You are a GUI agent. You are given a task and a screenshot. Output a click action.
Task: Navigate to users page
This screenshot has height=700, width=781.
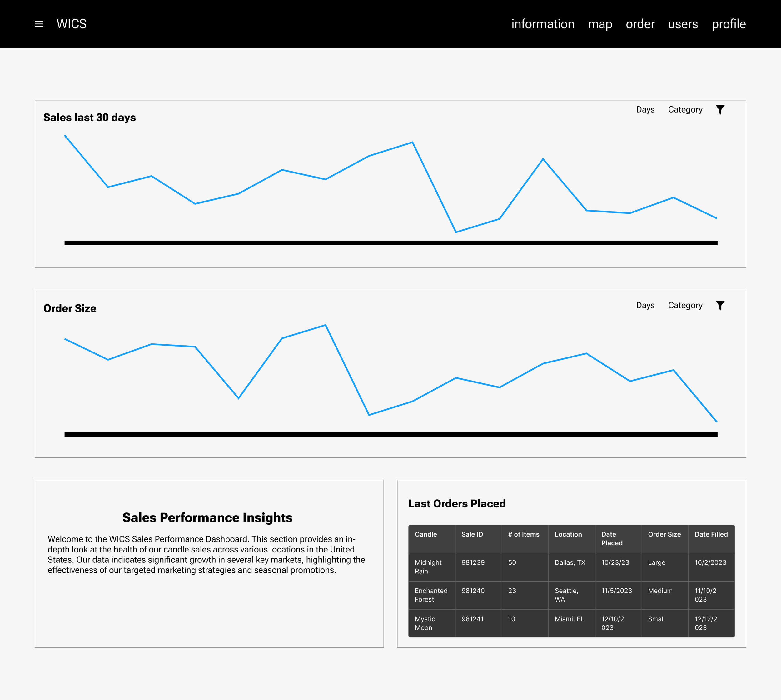(683, 24)
